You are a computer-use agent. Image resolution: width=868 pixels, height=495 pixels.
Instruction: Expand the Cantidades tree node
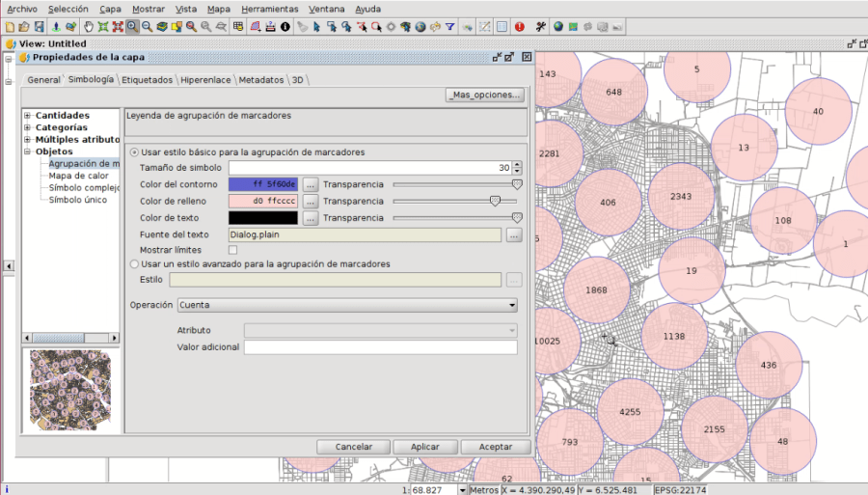coord(27,116)
